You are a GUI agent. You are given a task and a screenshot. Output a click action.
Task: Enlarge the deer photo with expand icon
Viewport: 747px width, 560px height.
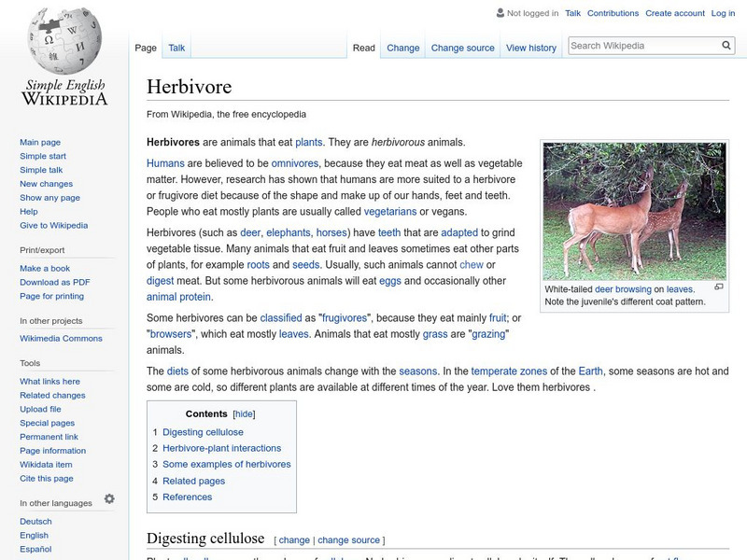(717, 285)
